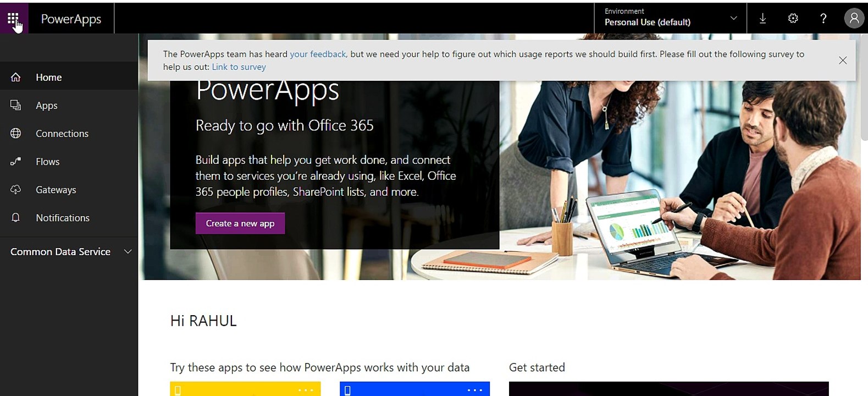The height and width of the screenshot is (396, 868).
Task: Expand the Common Data Service section
Action: click(69, 251)
